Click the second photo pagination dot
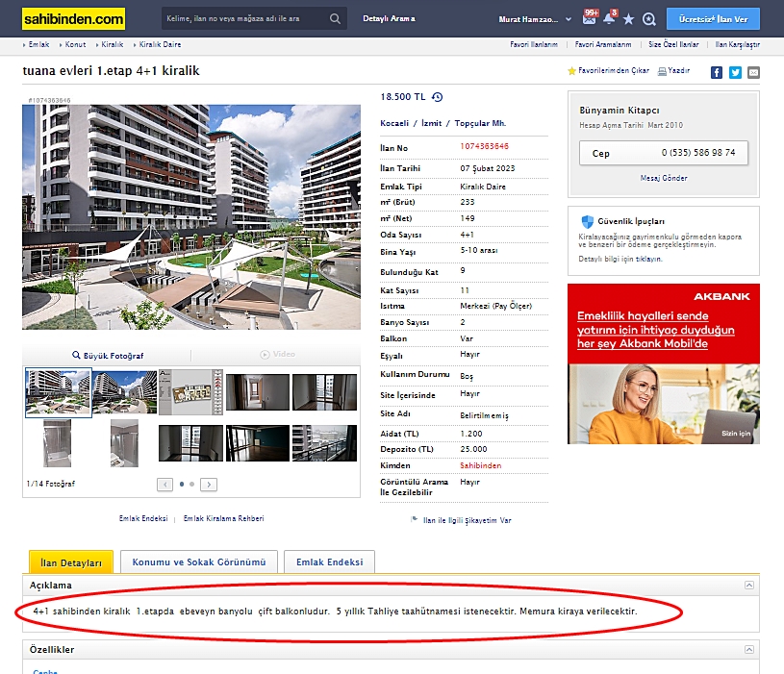Screen dimensions: 784x674 (192, 485)
